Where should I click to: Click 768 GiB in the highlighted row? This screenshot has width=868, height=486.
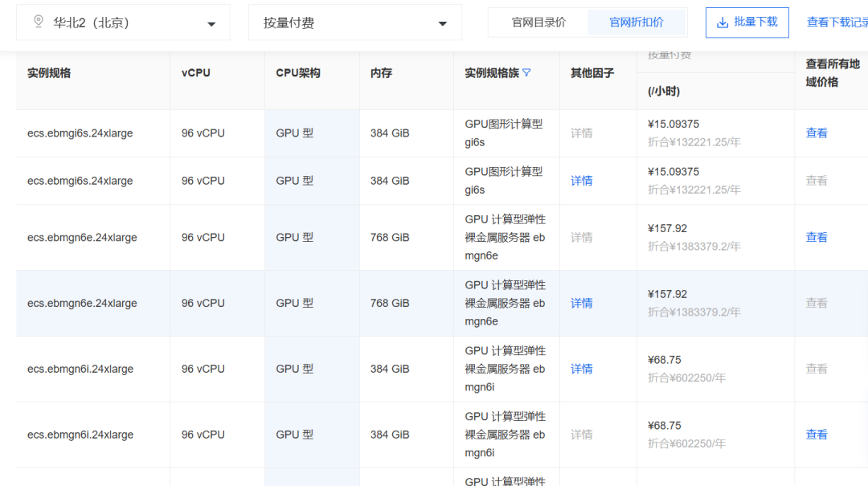coord(390,304)
